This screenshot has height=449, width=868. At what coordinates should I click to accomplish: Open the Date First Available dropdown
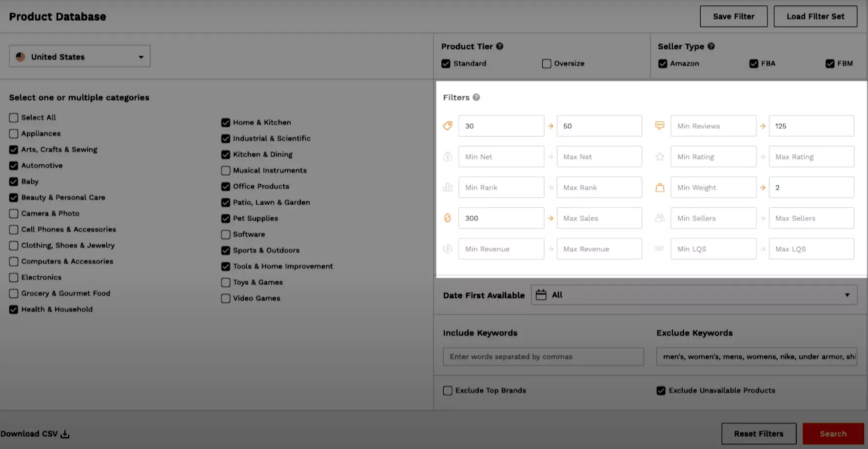tap(694, 295)
